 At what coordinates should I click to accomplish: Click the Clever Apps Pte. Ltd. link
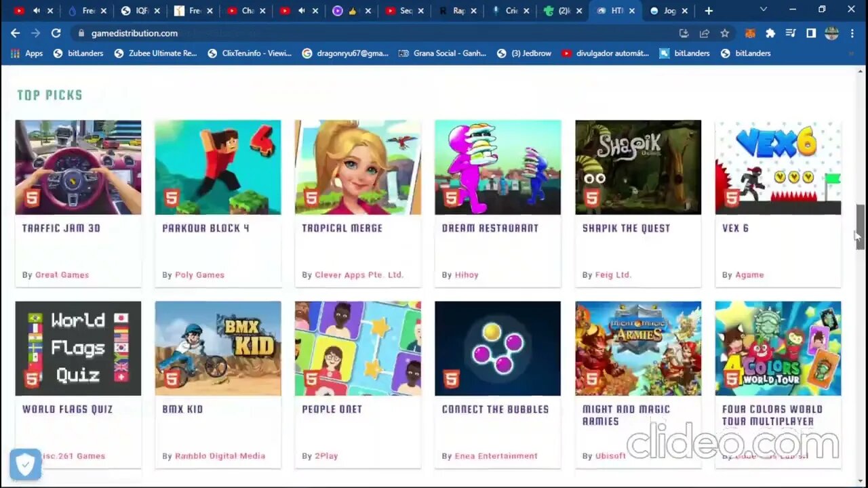(359, 274)
